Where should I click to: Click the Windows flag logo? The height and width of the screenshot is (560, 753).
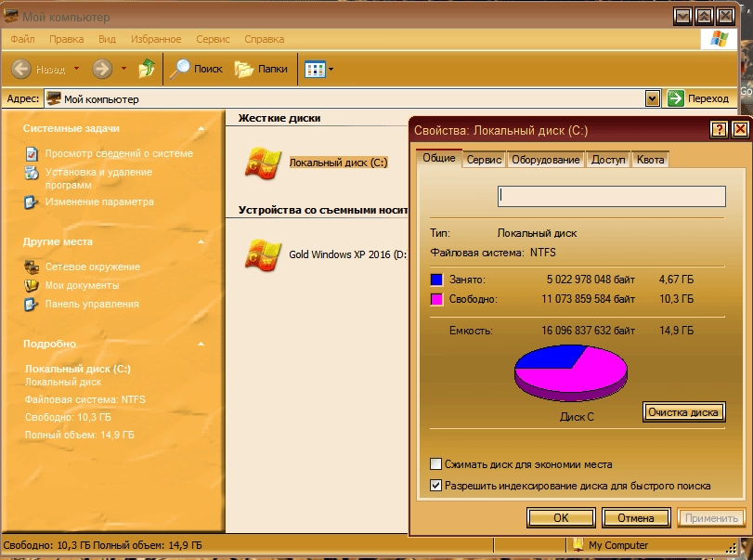pos(719,39)
